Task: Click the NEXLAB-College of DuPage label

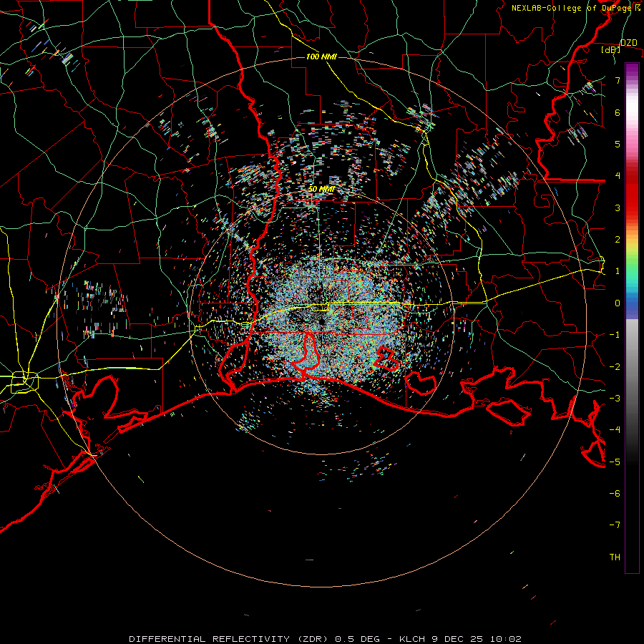Action: (575, 8)
